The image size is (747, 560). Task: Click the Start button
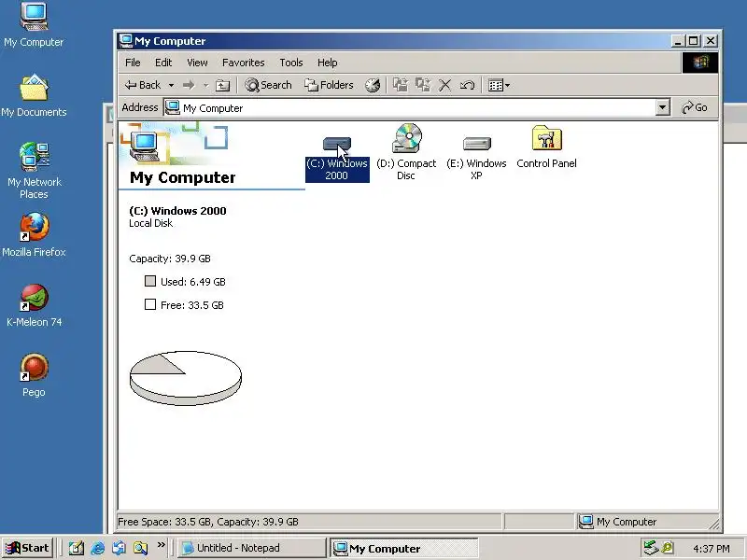point(28,548)
